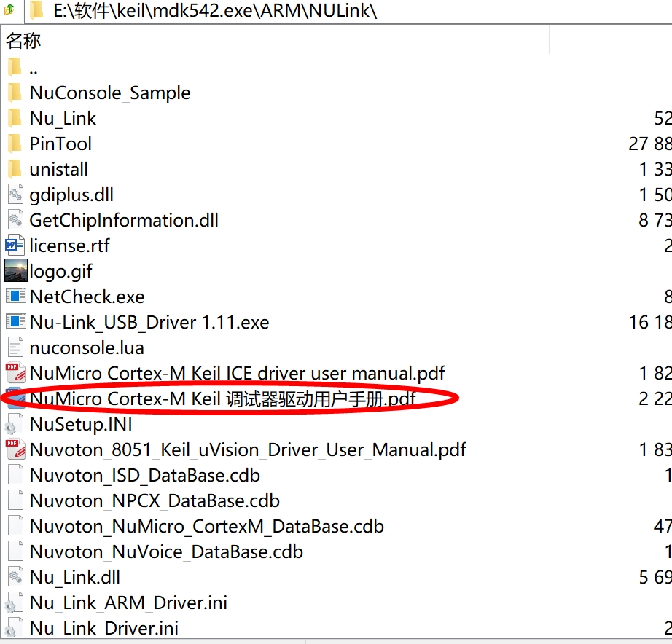Click the Nuvoton_NPCX_DataBase.cdb file icon

[15, 500]
